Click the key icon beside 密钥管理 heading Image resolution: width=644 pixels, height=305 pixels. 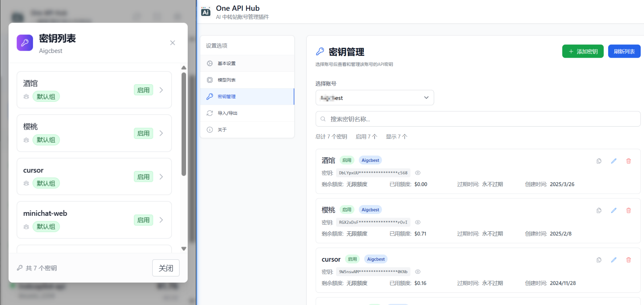320,51
